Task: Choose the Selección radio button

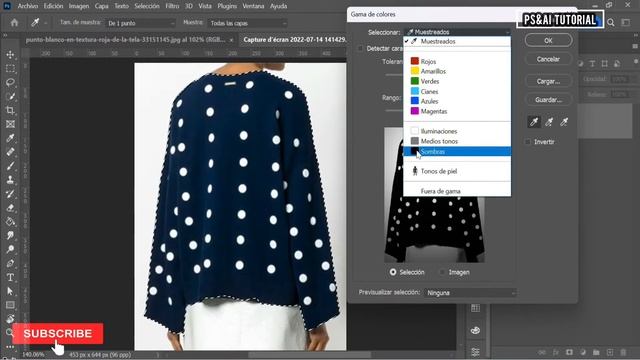Action: point(393,272)
